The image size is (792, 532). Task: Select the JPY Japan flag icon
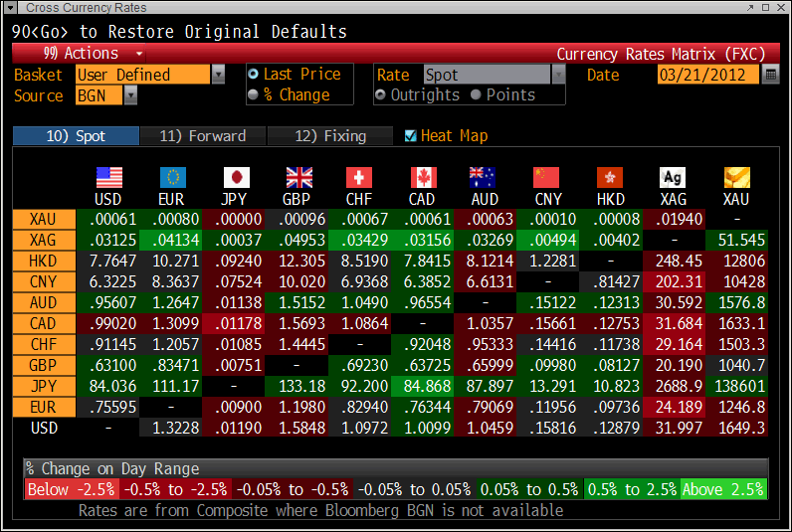237,178
